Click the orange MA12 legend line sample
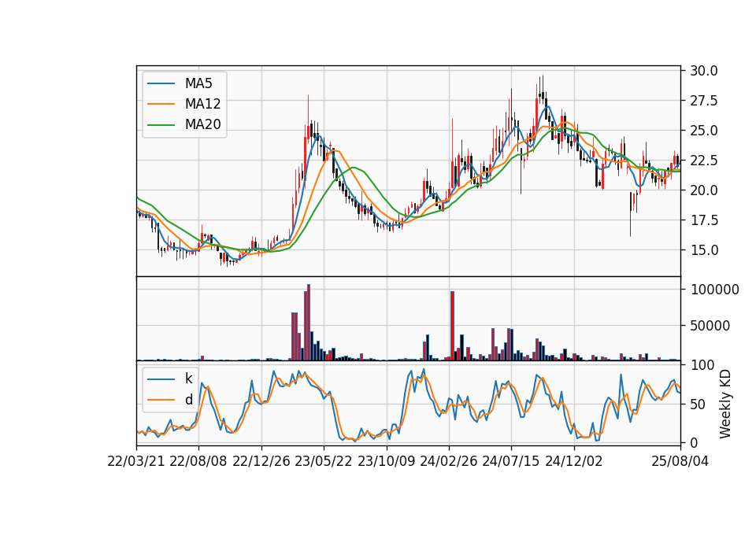Screen dimensions: 756x543 [161, 104]
